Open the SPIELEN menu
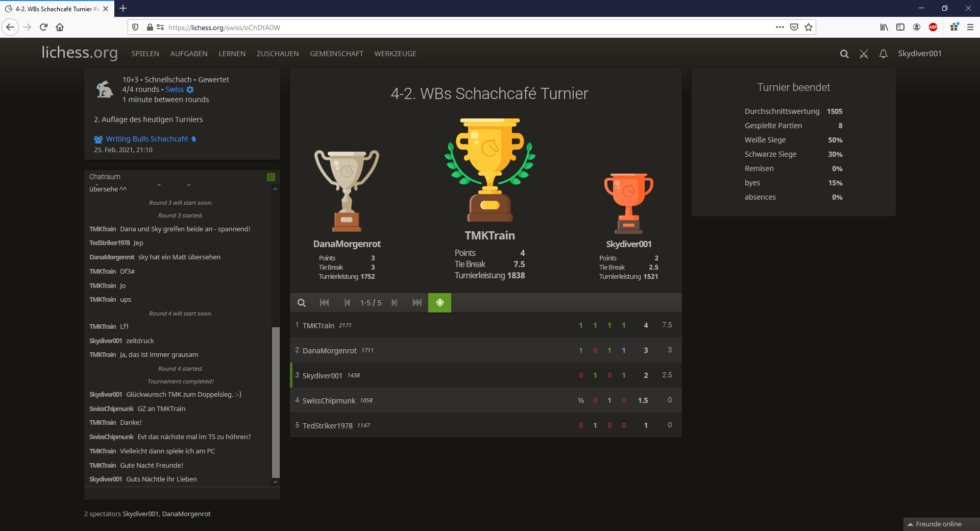The image size is (980, 531). click(145, 54)
